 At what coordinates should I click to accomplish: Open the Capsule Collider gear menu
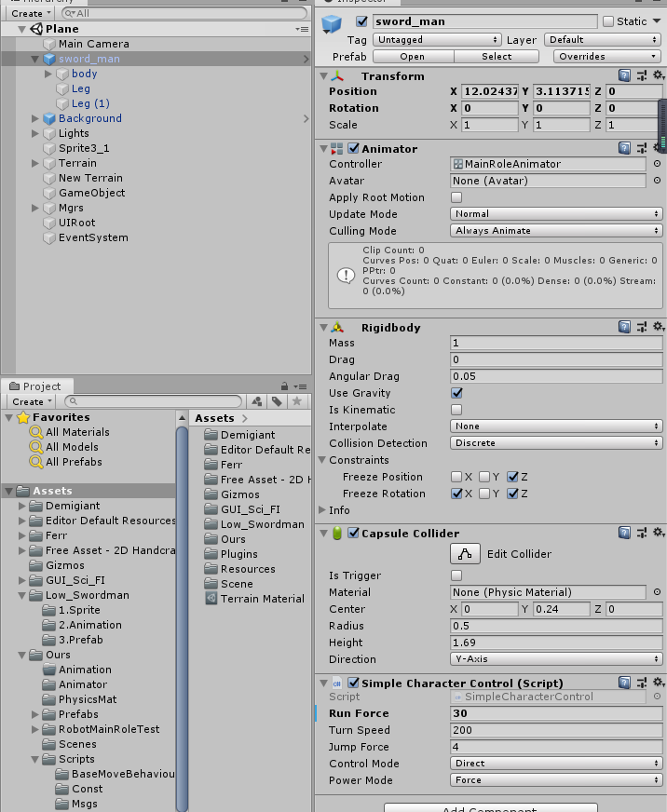(659, 533)
